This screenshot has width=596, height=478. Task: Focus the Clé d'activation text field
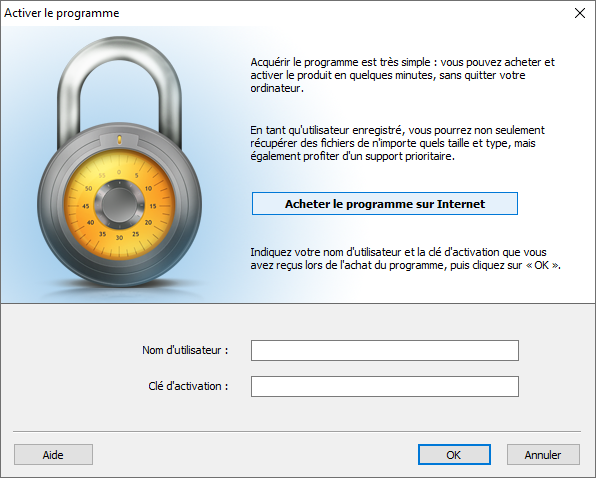[385, 386]
